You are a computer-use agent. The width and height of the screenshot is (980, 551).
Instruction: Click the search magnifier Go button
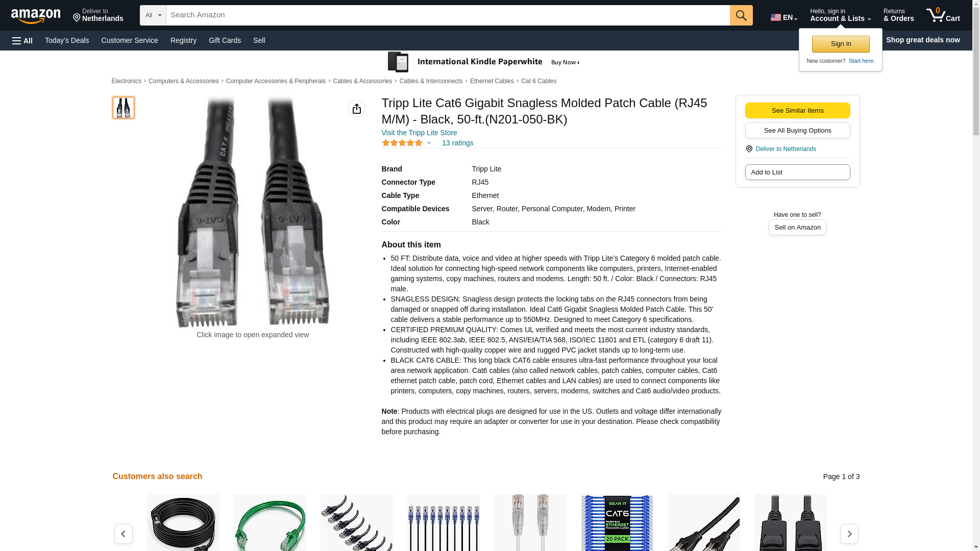[x=741, y=15]
